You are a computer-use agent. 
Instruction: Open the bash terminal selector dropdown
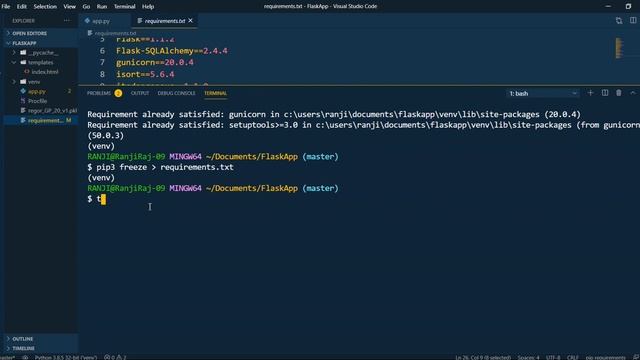pyautogui.click(x=543, y=93)
